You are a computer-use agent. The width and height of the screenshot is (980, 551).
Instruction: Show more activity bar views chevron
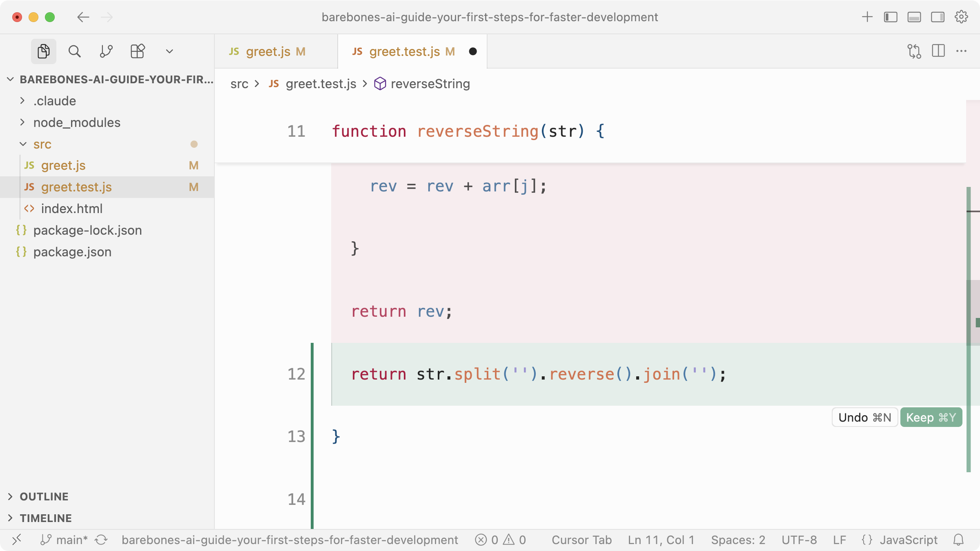[169, 51]
